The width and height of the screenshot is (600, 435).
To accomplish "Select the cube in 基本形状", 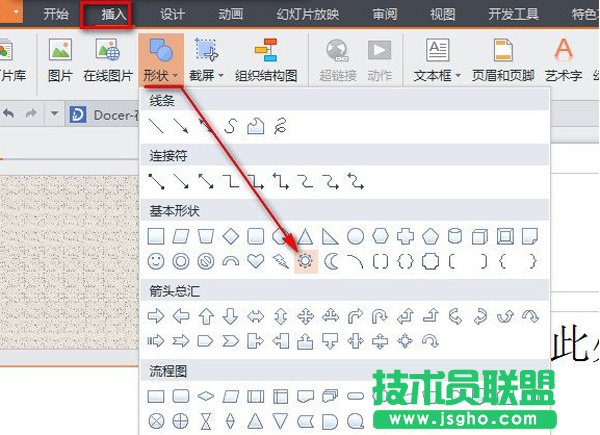I will coord(480,237).
